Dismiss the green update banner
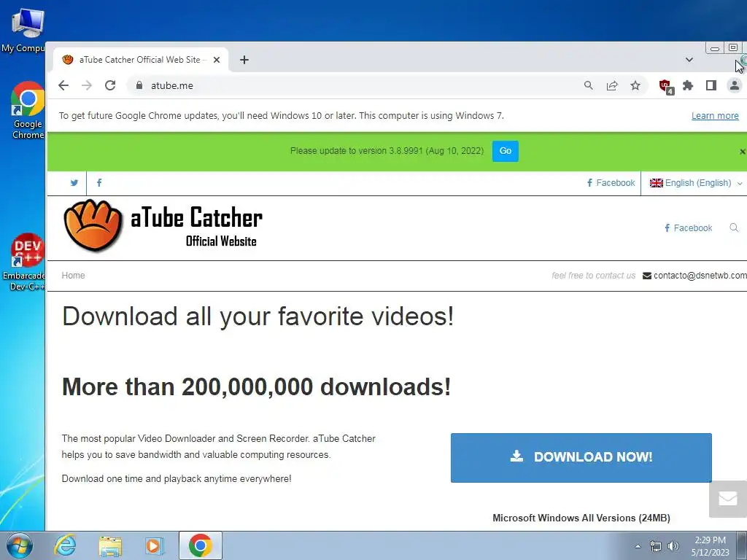Image resolution: width=747 pixels, height=560 pixels. (742, 152)
